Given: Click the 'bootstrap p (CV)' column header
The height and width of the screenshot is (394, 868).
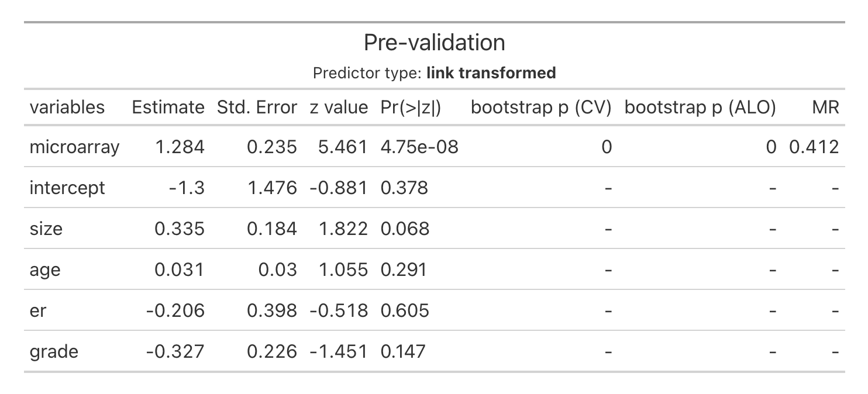Looking at the screenshot, I should (x=541, y=107).
